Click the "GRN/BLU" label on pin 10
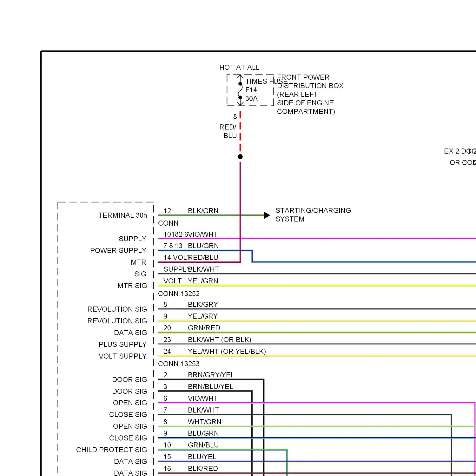The image size is (476, 476). pyautogui.click(x=203, y=445)
